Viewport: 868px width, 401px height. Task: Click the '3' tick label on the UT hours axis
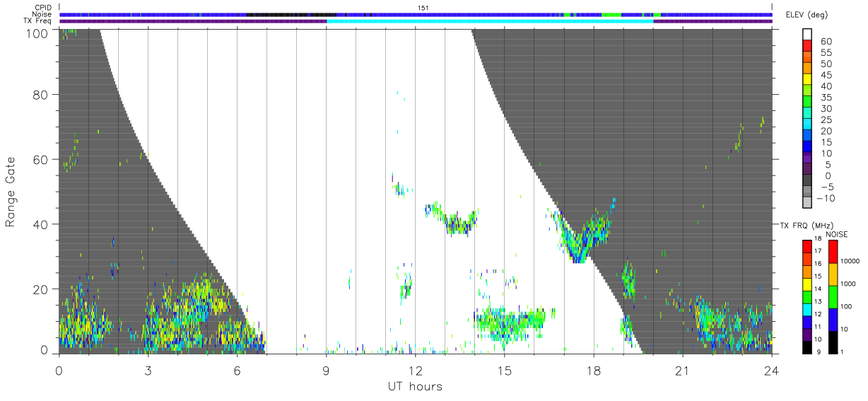[x=148, y=371]
